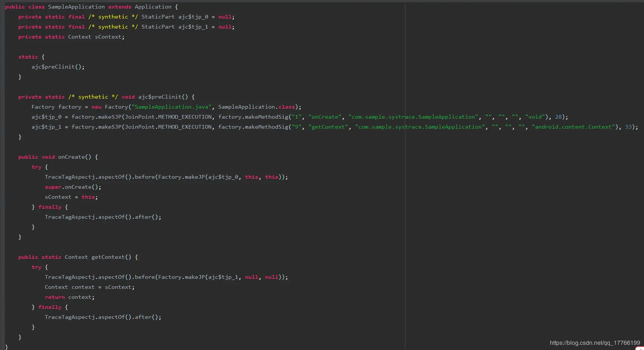Click the 'super.onCreate();' statement
Image resolution: width=644 pixels, height=350 pixels.
[73, 187]
